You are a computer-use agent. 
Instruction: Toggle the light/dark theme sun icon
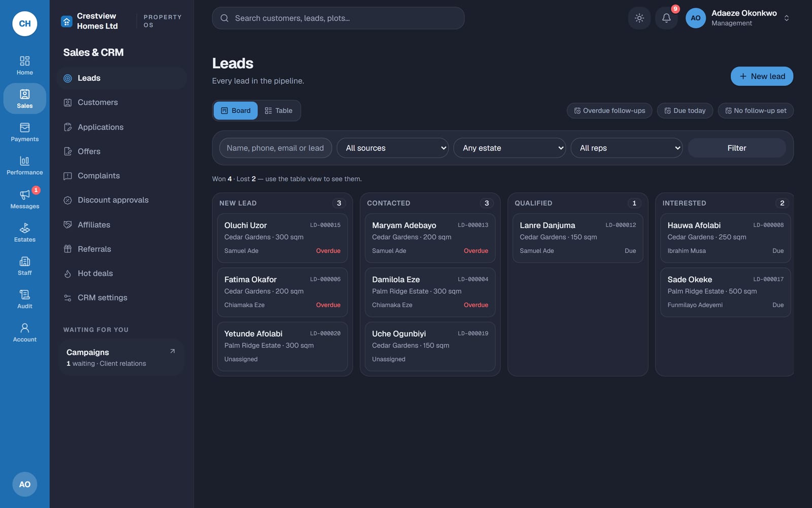coord(639,18)
